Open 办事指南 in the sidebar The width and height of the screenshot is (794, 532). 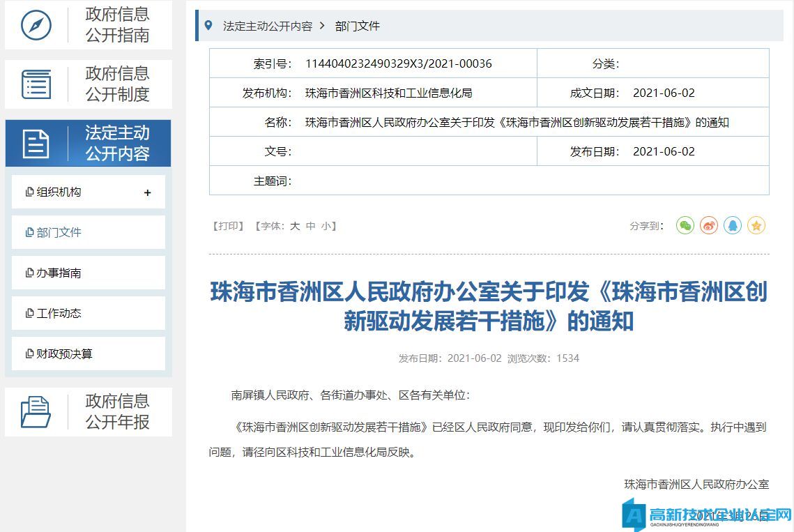(59, 273)
